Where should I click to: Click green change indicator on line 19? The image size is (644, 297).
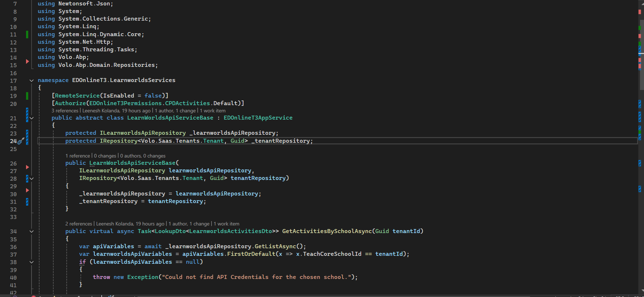27,96
